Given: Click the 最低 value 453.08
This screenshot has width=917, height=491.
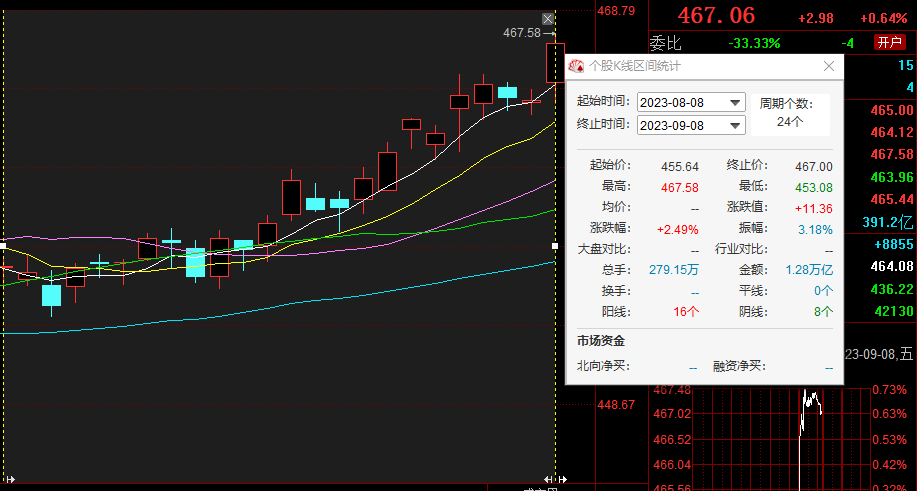Looking at the screenshot, I should tap(813, 188).
